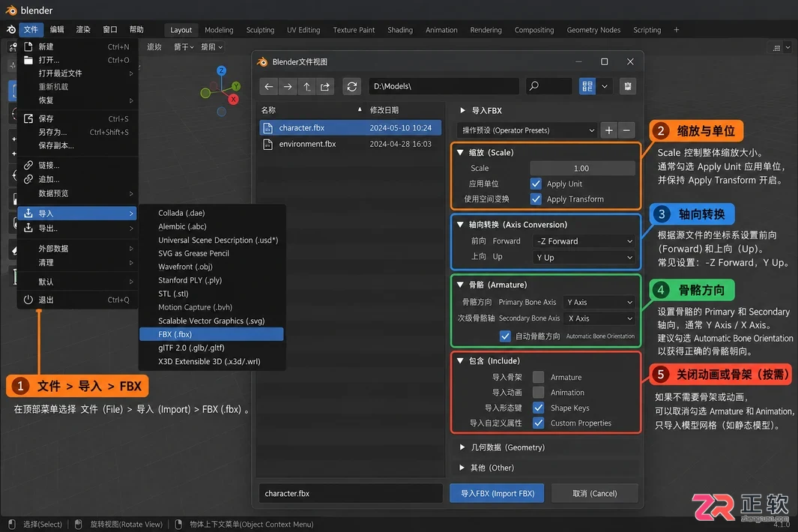
Task: Click the character.fbx file icon
Action: 267,128
